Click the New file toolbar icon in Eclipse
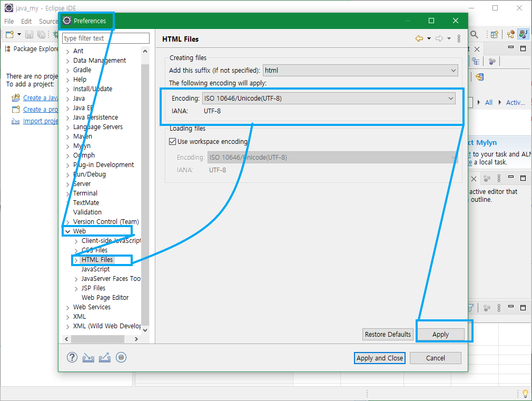Viewport: 532px width, 401px height. [9, 34]
